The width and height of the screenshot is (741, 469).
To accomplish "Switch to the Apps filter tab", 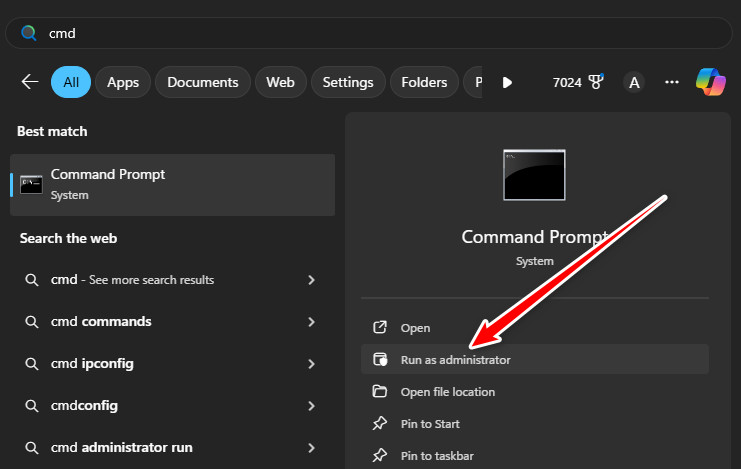I will 123,82.
